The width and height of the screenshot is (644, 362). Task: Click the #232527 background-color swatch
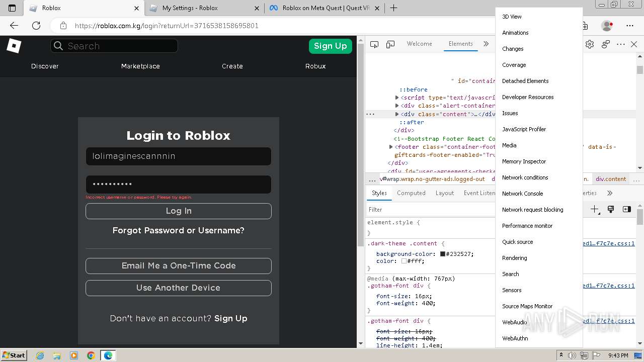click(x=443, y=254)
